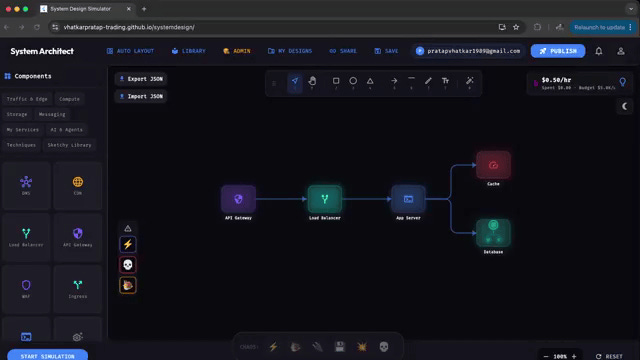The width and height of the screenshot is (640, 360).
Task: Toggle dark mode with the moon icon
Action: [x=624, y=107]
